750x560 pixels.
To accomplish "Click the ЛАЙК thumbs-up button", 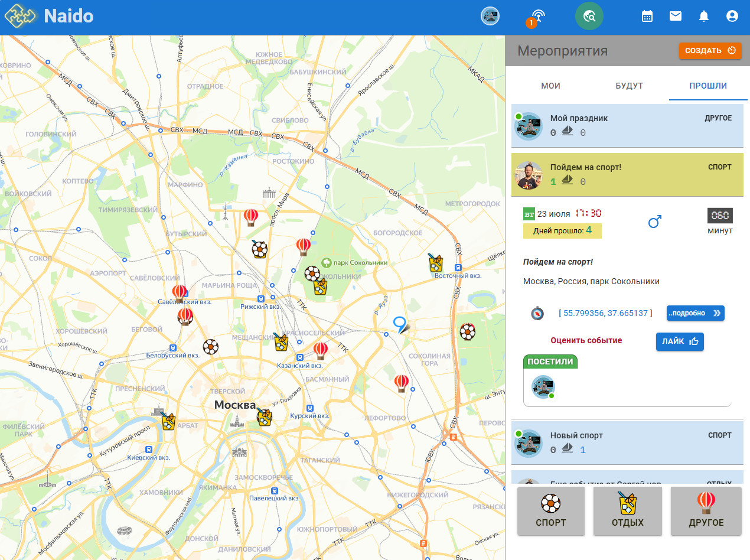I will tap(680, 341).
